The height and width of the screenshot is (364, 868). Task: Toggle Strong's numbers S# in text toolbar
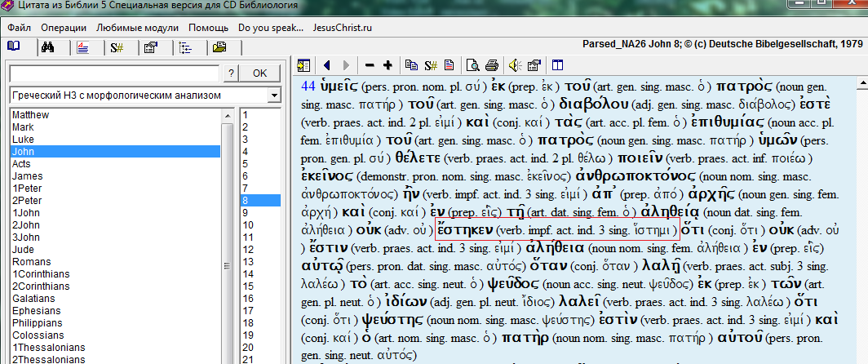430,65
